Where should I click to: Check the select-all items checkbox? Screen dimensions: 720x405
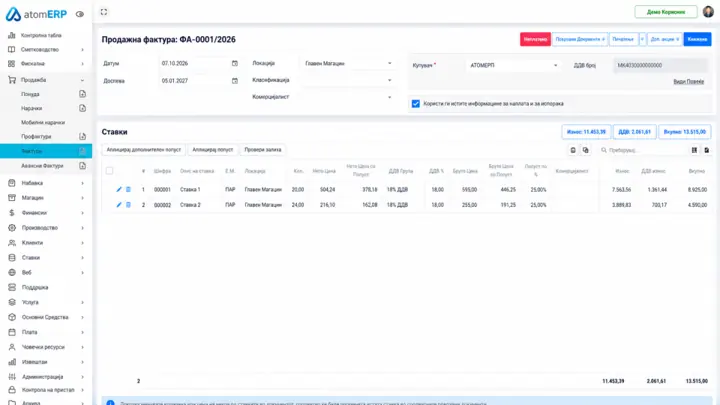point(109,171)
